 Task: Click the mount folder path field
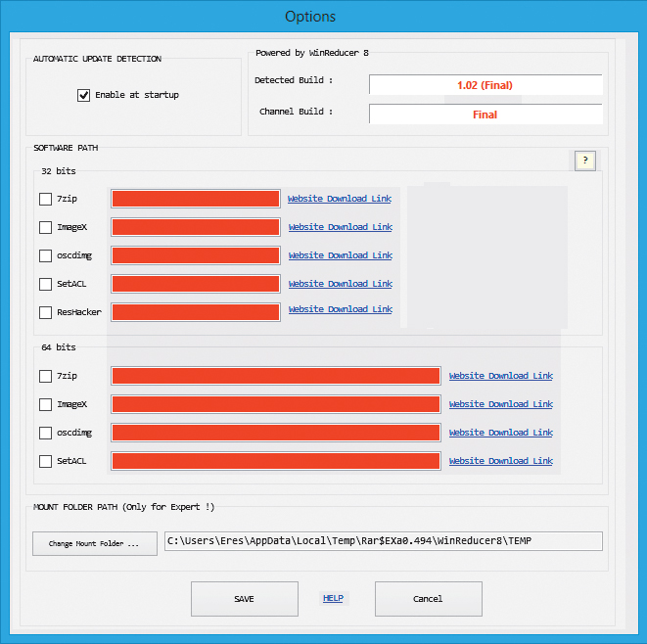tap(383, 541)
